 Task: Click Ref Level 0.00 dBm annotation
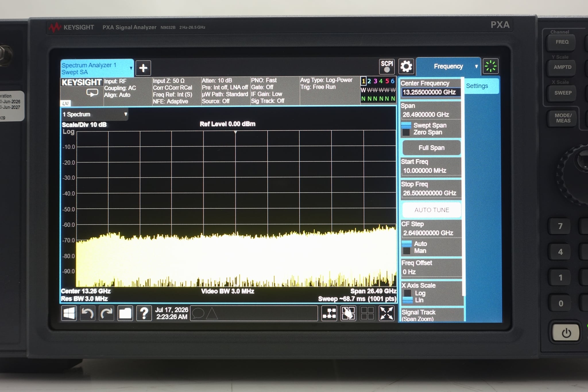pyautogui.click(x=227, y=124)
